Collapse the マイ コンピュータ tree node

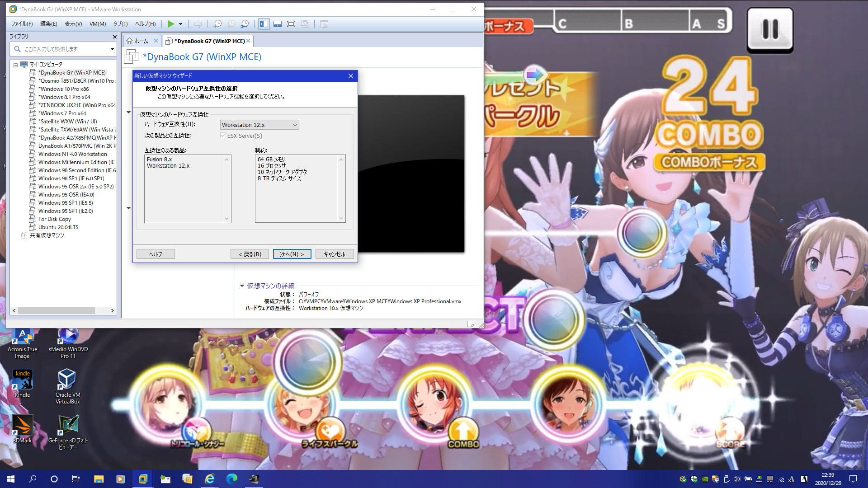pyautogui.click(x=15, y=65)
